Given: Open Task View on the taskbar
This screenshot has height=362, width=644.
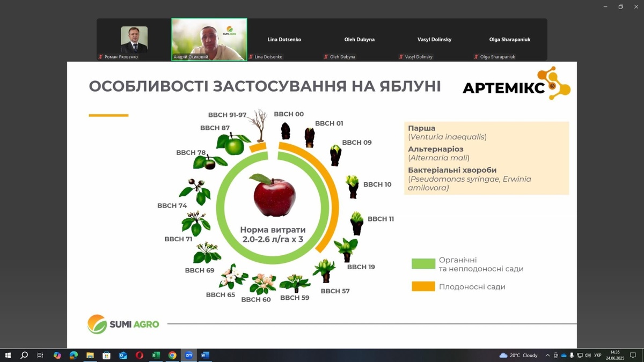Looking at the screenshot, I should [x=40, y=355].
